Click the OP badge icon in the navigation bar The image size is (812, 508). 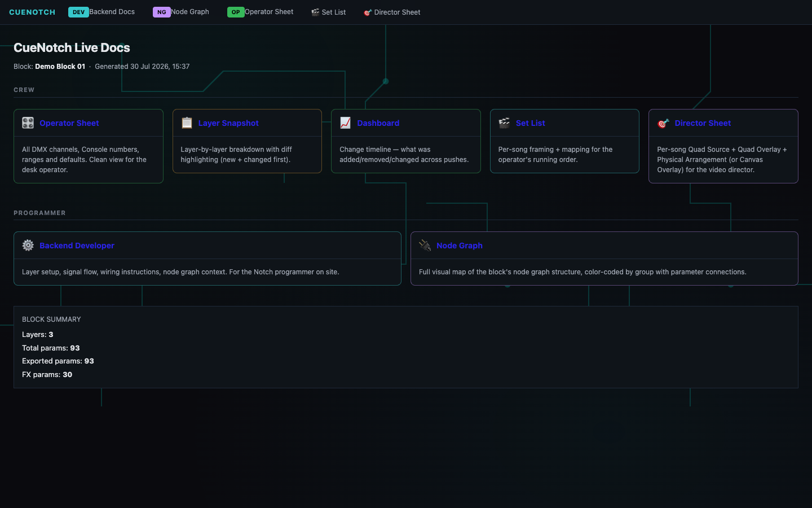coord(236,12)
